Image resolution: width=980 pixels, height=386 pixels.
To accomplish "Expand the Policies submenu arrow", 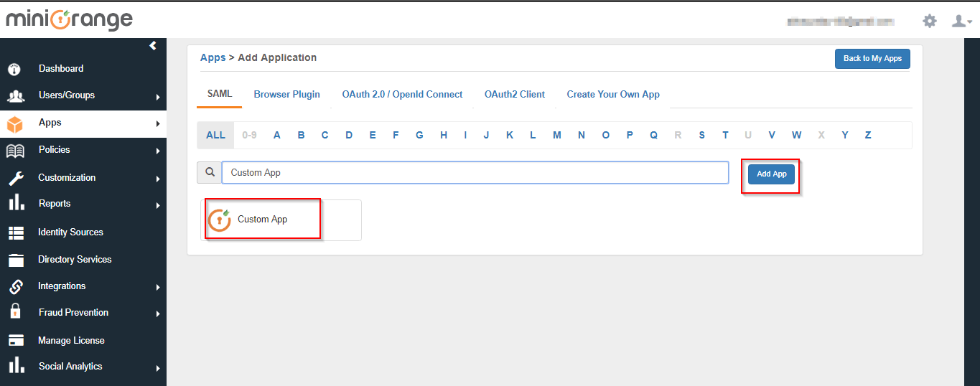I will pos(158,151).
